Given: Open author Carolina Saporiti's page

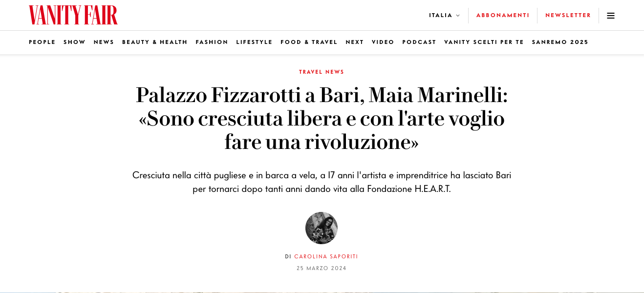Looking at the screenshot, I should tap(326, 257).
